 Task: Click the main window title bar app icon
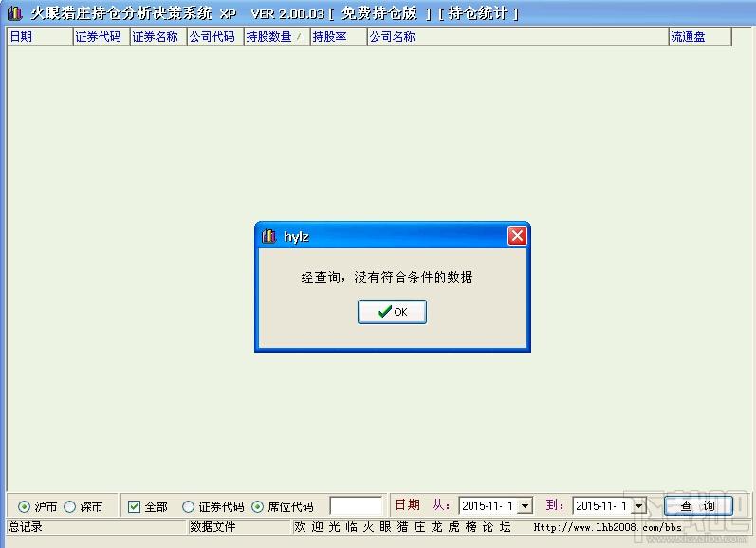(x=15, y=13)
